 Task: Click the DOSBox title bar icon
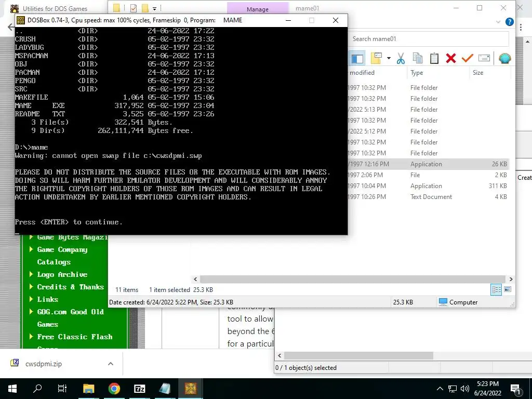[21, 20]
